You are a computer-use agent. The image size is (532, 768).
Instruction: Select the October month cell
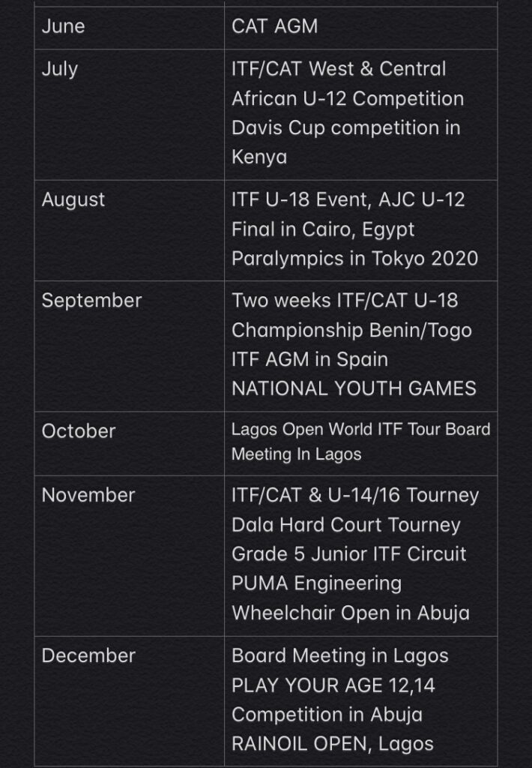pos(129,444)
